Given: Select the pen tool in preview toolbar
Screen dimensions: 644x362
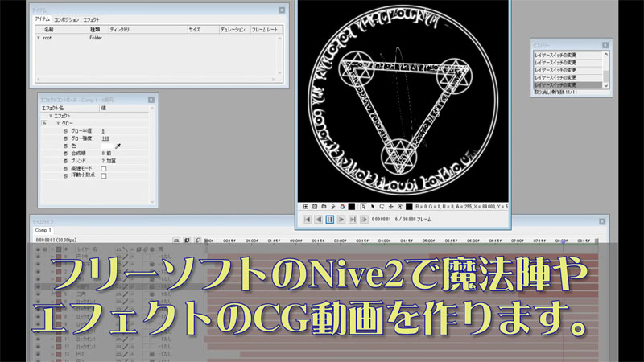Looking at the screenshot, I should (x=373, y=207).
